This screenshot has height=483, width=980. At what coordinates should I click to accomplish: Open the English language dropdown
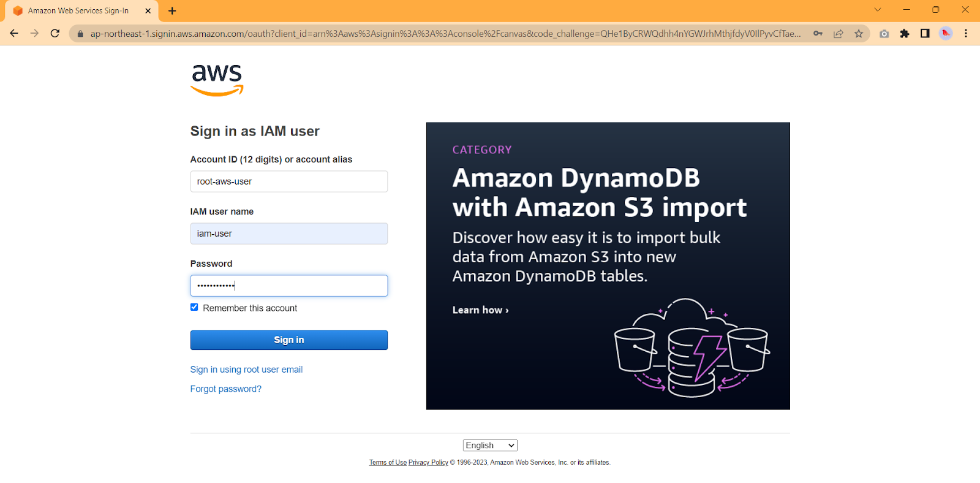click(490, 446)
